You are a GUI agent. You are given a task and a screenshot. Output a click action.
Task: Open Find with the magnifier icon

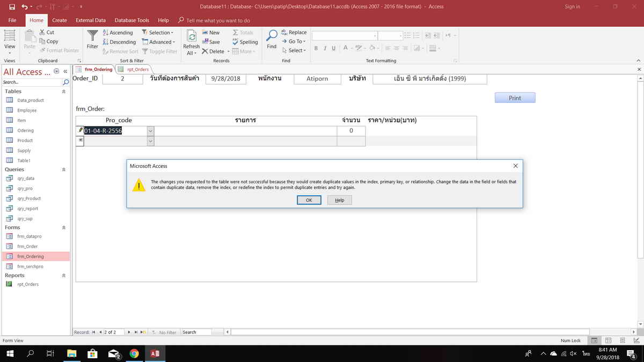272,36
